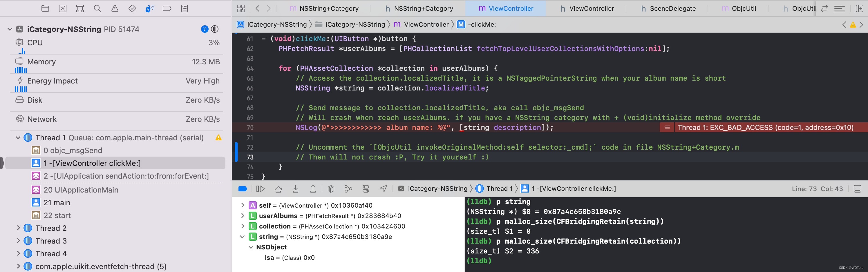Click the Step Into button
The image size is (868, 272).
296,189
